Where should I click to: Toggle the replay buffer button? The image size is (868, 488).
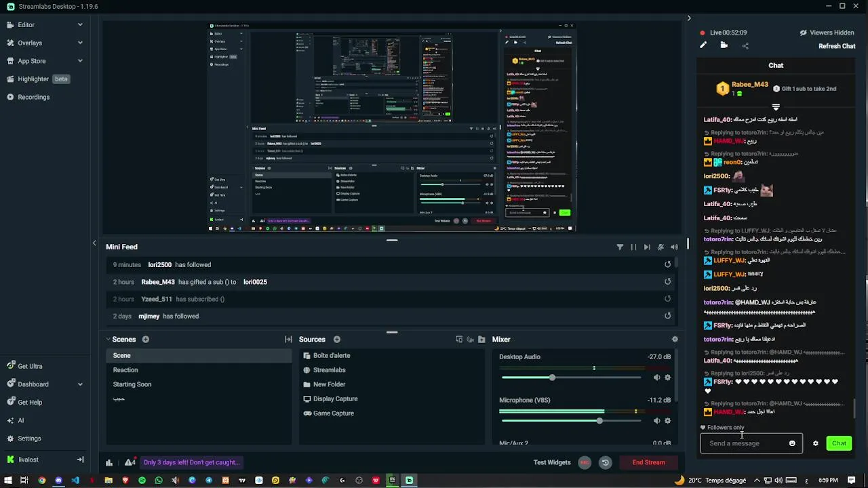point(606,462)
